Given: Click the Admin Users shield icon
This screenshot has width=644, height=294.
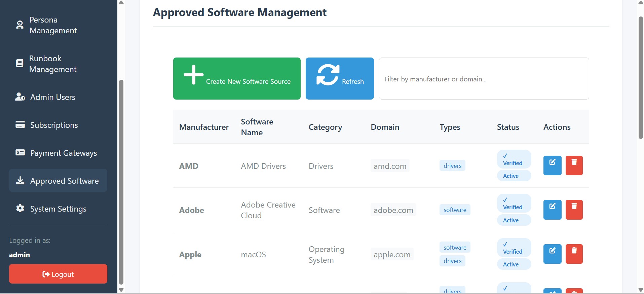Looking at the screenshot, I should tap(20, 97).
